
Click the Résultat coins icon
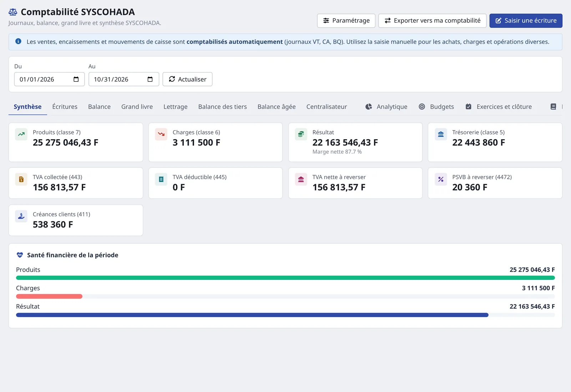coord(301,134)
